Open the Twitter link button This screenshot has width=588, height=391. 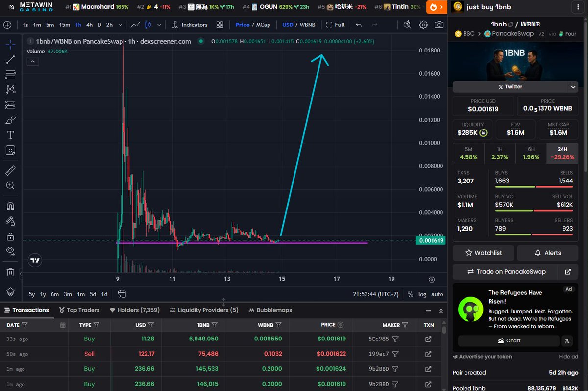[x=510, y=87]
